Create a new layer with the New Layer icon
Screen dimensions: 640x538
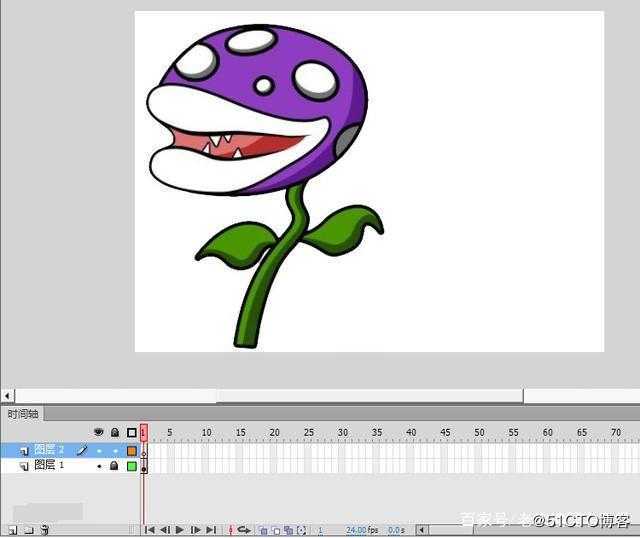coord(13,530)
